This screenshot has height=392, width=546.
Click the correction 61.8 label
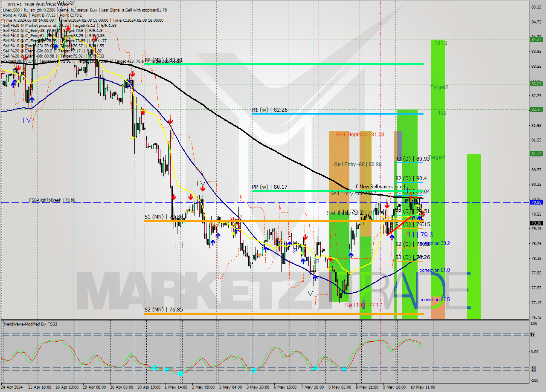coord(434,270)
